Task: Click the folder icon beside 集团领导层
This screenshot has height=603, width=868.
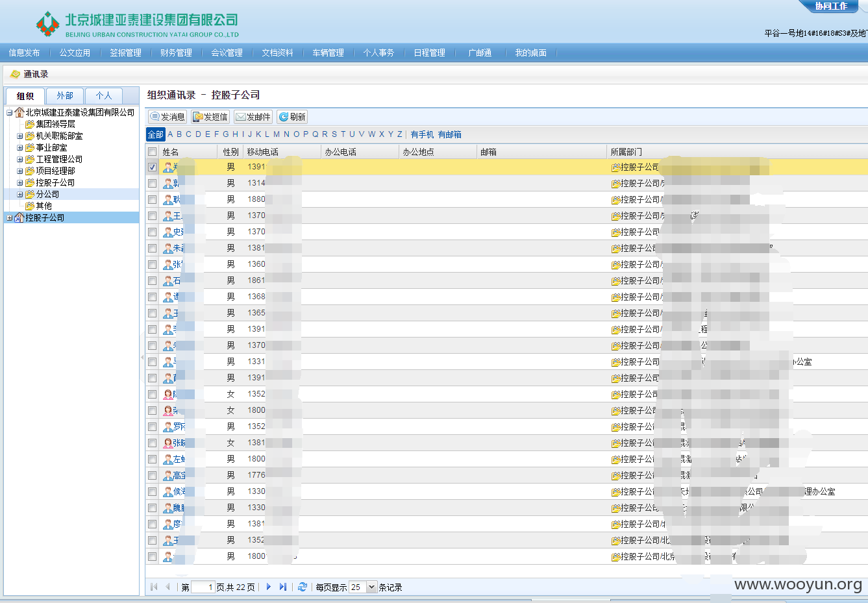Action: [30, 124]
